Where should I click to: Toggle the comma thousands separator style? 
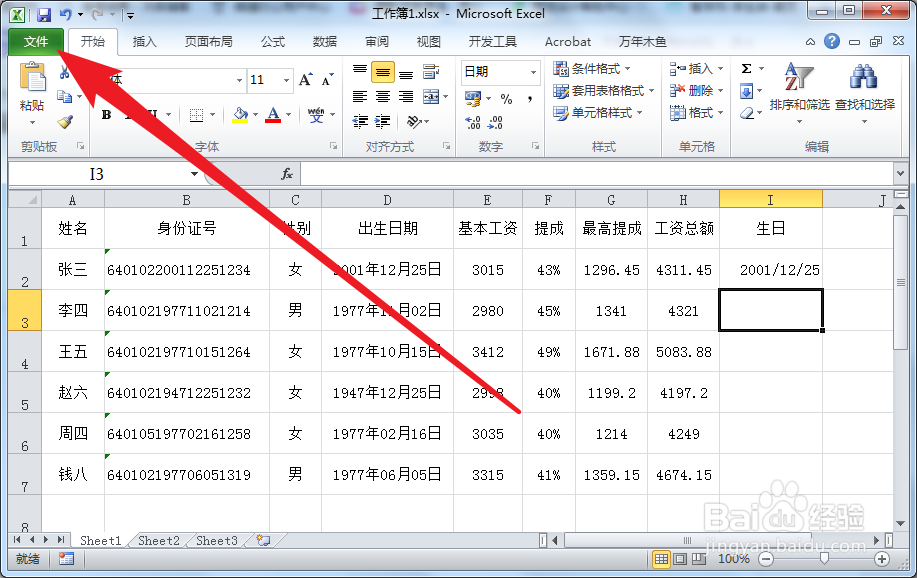(530, 99)
